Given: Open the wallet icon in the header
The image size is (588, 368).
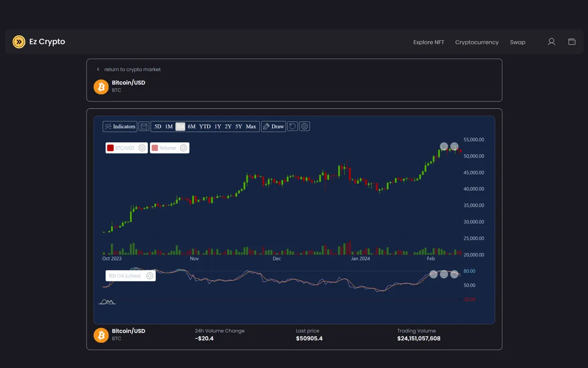Looking at the screenshot, I should coord(572,42).
